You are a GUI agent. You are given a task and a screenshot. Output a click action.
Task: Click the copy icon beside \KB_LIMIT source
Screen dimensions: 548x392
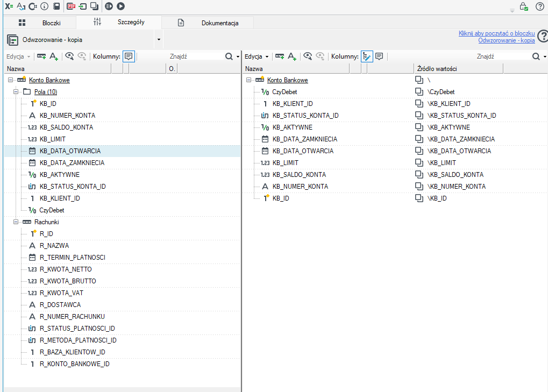(x=419, y=163)
